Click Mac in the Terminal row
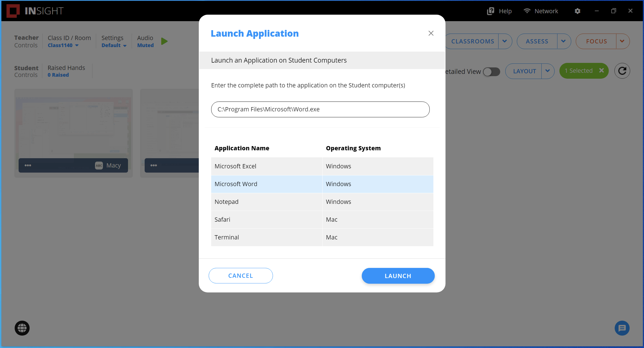This screenshot has height=348, width=644. pos(332,237)
